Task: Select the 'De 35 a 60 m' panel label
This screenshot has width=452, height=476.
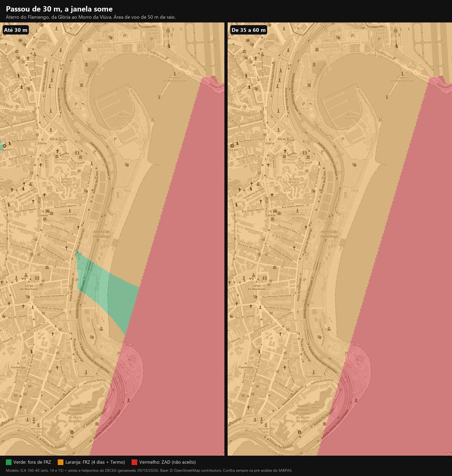Action: 249,30
